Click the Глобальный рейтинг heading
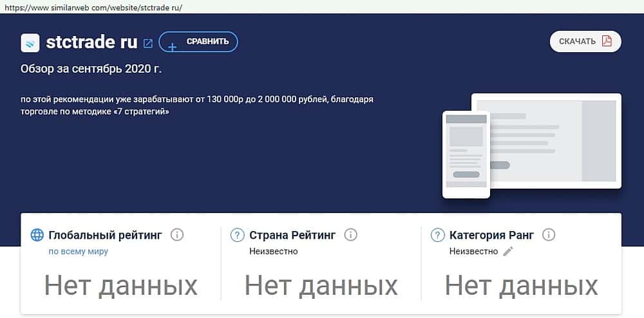The width and height of the screenshot is (644, 318). [x=106, y=235]
